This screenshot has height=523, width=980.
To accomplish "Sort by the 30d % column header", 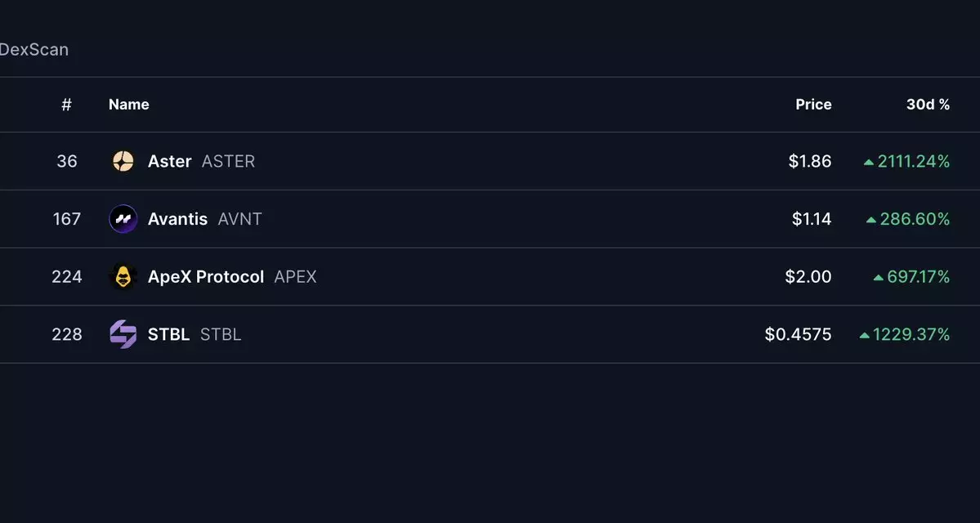I will [928, 105].
